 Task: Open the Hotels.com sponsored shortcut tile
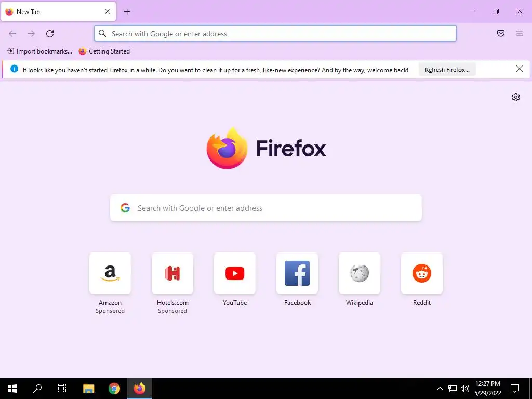tap(172, 273)
